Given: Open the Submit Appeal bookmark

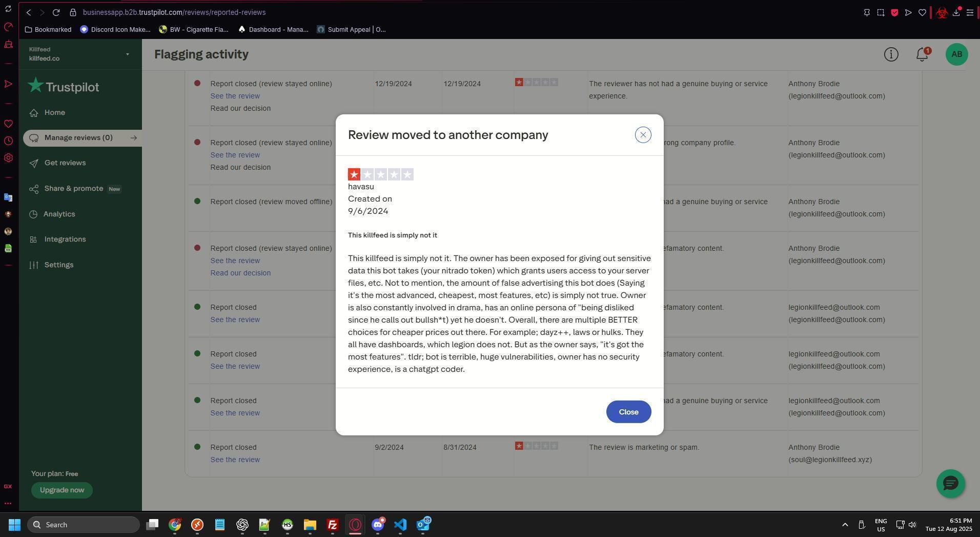Looking at the screenshot, I should pos(351,30).
